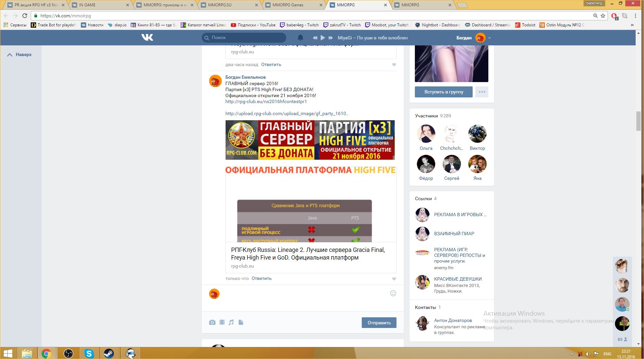644x359 pixels.
Task: Attach an audio track to comment
Action: click(231, 322)
